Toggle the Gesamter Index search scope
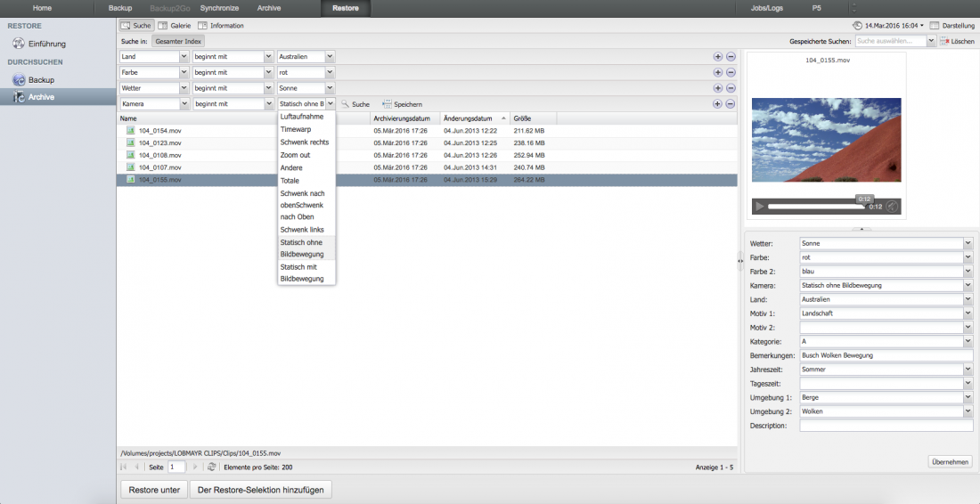Image resolution: width=980 pixels, height=504 pixels. coord(178,41)
